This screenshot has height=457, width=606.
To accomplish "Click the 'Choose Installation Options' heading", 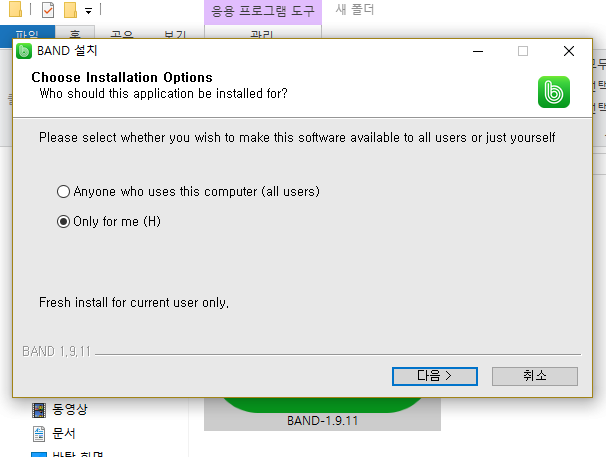I will tap(122, 77).
